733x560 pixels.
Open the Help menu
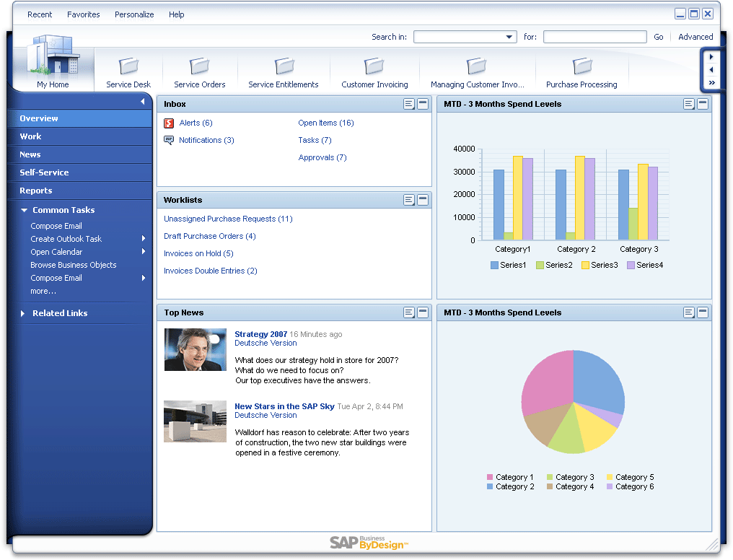pos(177,14)
